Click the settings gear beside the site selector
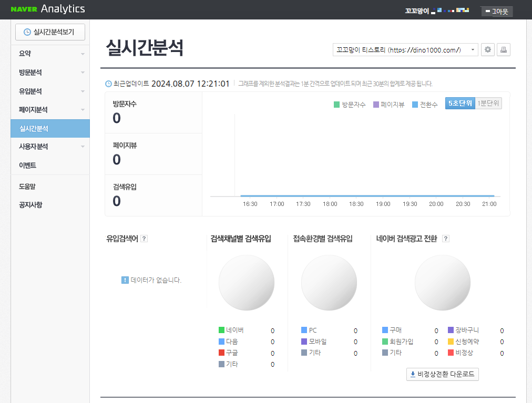Viewport: 532px width, 403px height. pyautogui.click(x=488, y=49)
